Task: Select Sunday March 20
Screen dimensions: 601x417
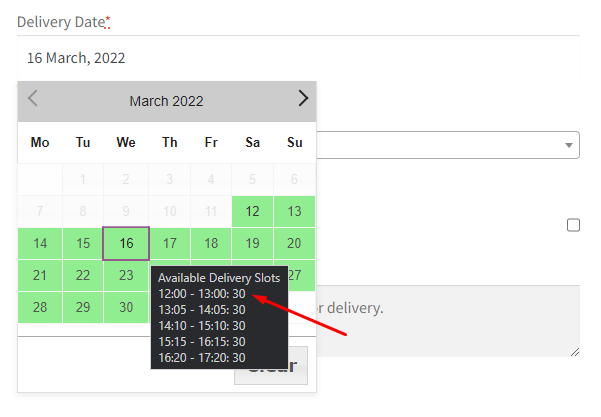Action: point(294,243)
